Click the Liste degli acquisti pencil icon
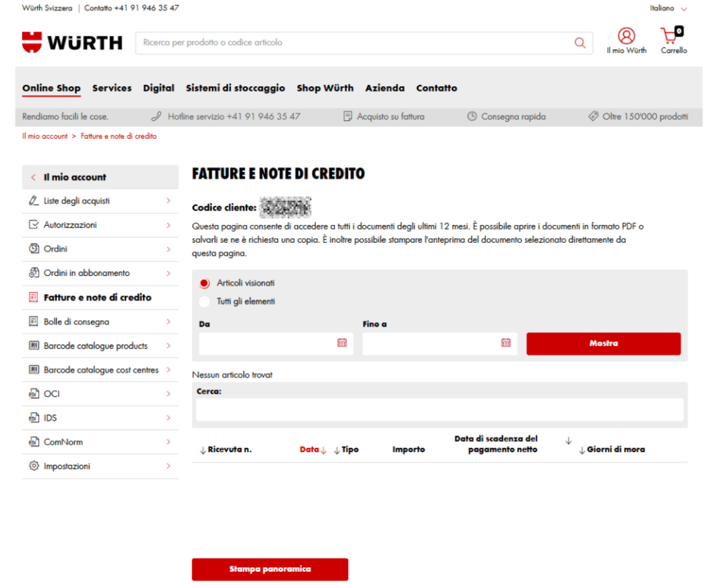Viewport: 718px width, 588px height. pos(34,201)
